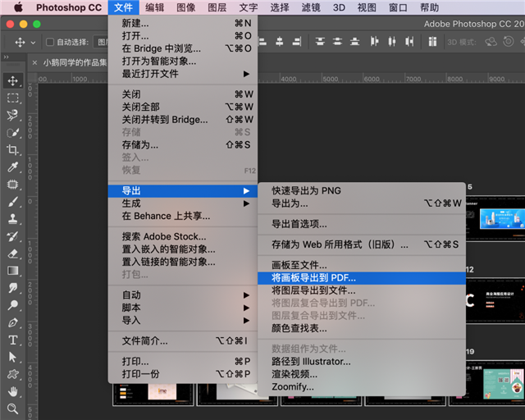The image size is (525, 420).
Task: Click the Move tool icon in options bar
Action: [x=20, y=42]
